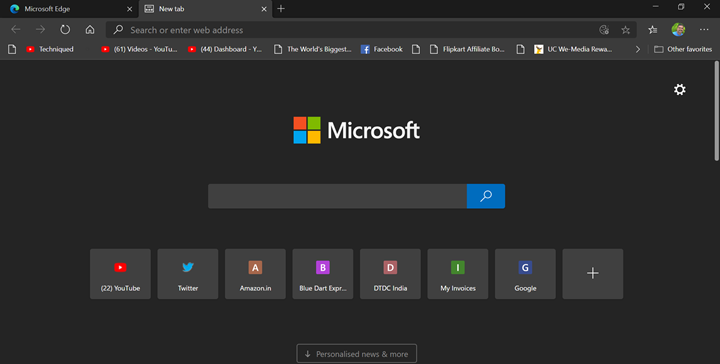The height and width of the screenshot is (364, 720).
Task: Click the page vertical scrollbar
Action: [716, 111]
